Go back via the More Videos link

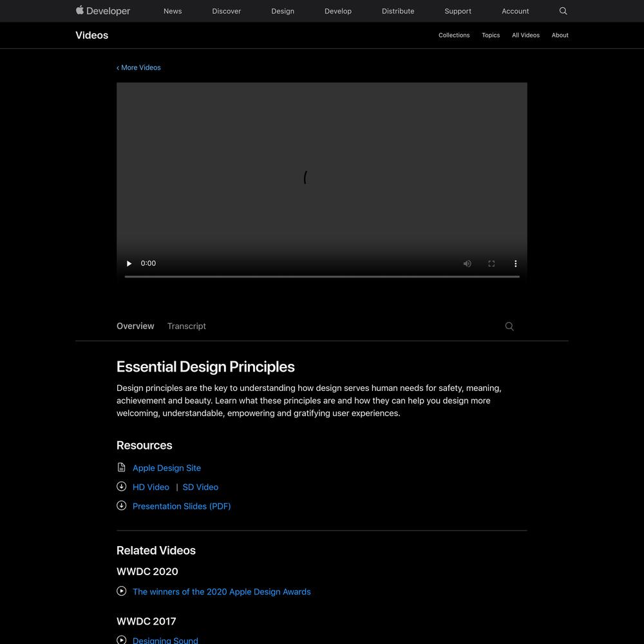click(138, 68)
